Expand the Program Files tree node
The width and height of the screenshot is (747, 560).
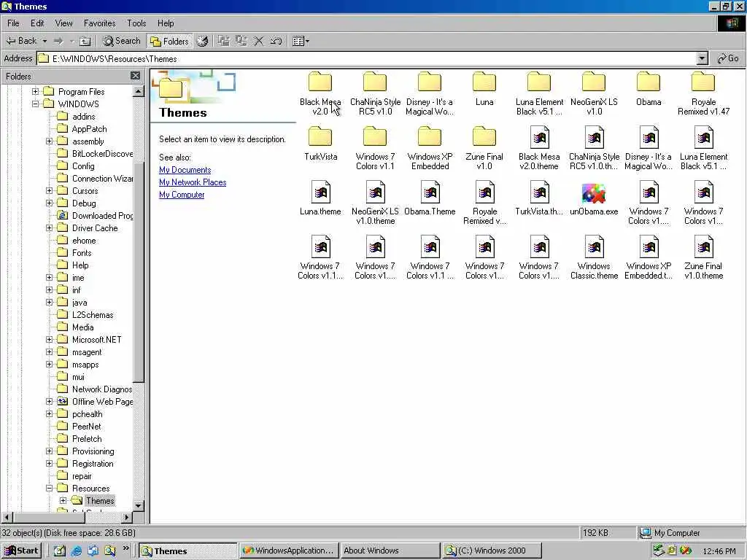[35, 91]
